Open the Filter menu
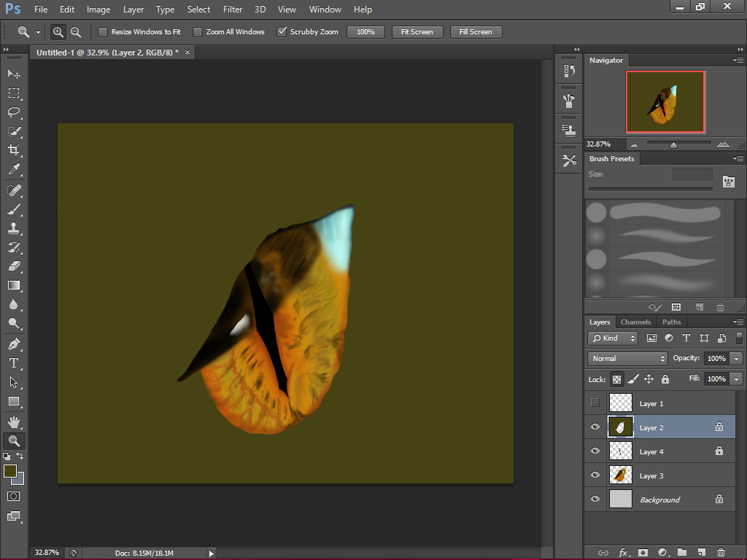The image size is (747, 560). coord(232,9)
